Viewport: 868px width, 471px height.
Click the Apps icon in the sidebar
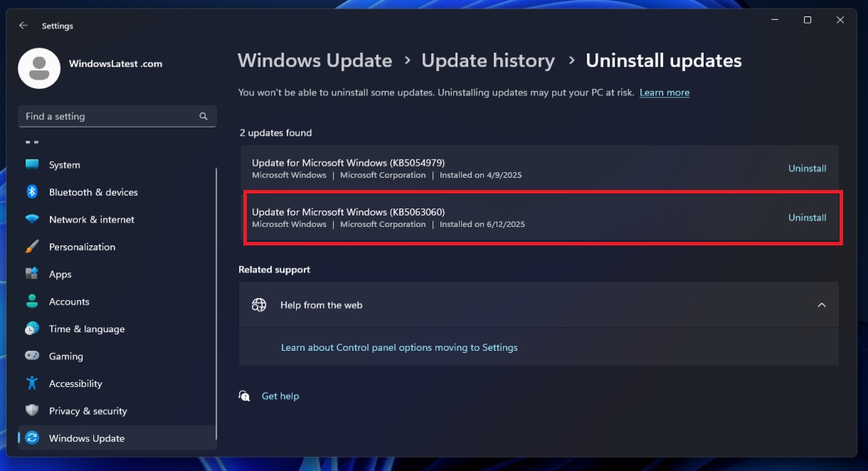click(32, 274)
